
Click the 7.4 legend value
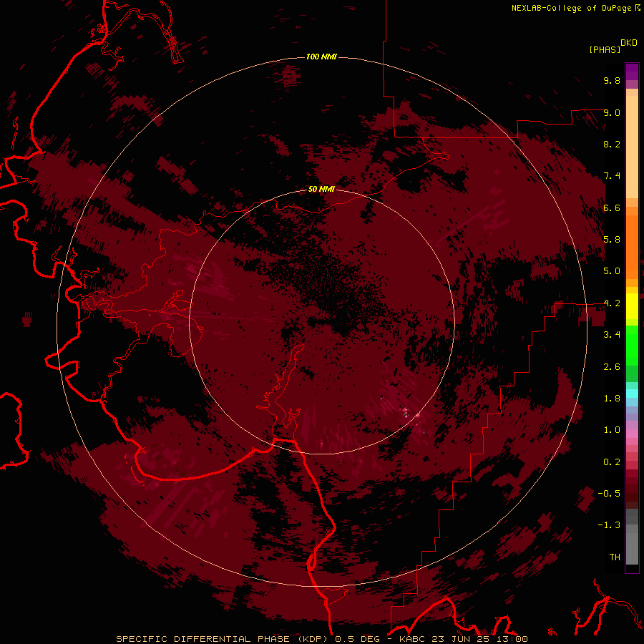tap(612, 176)
